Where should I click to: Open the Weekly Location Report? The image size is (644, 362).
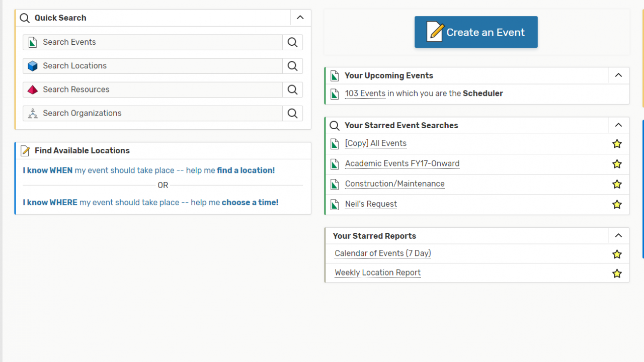pyautogui.click(x=377, y=273)
